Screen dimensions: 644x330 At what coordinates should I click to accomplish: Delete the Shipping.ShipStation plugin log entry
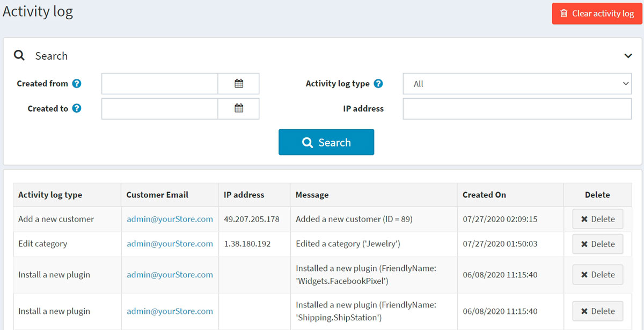click(x=597, y=311)
